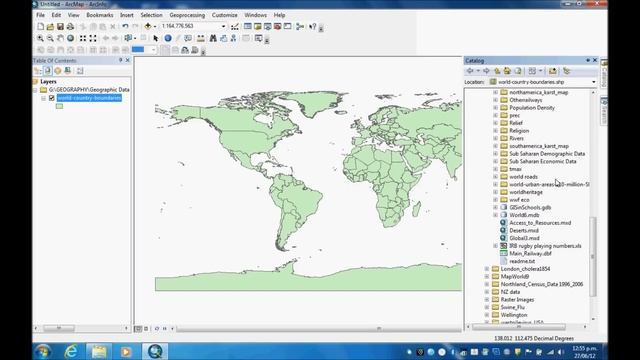Image resolution: width=640 pixels, height=360 pixels.
Task: Click the Catalog vertical scrollbar
Action: (x=593, y=257)
